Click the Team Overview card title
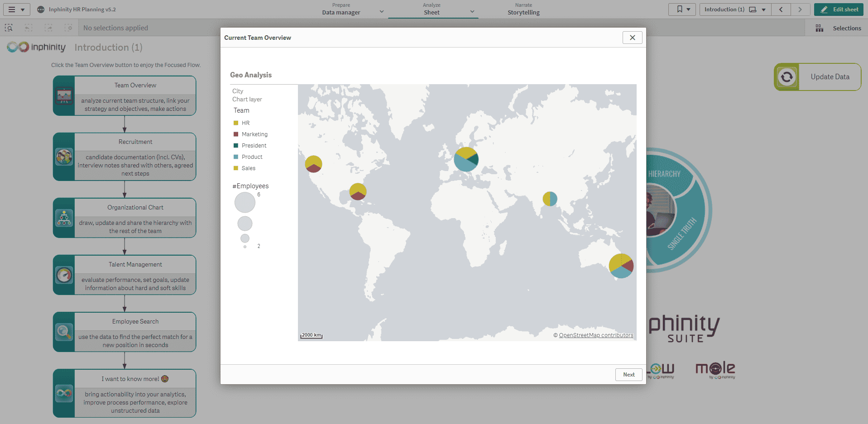The image size is (868, 424). coord(135,86)
